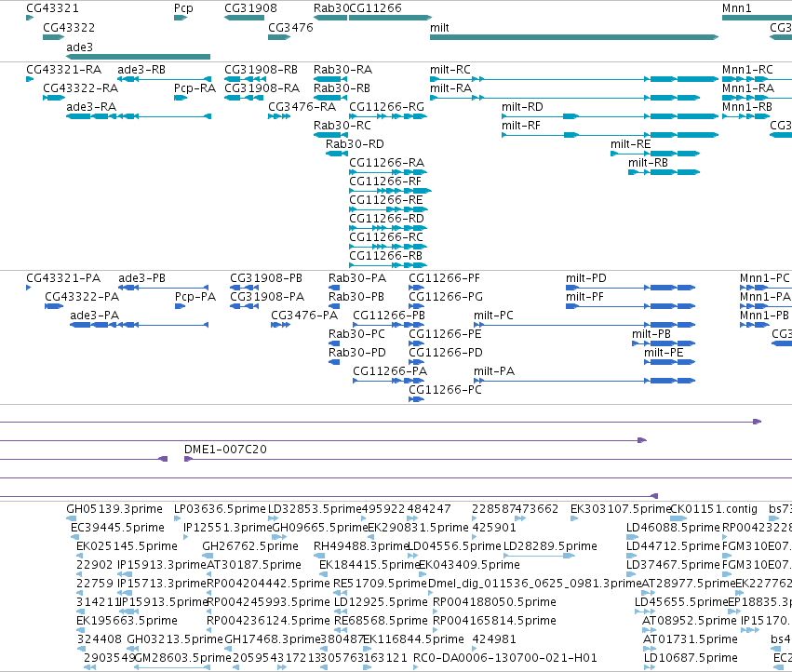Select transcript ade3-RA
The height and width of the screenshot is (672, 792).
91,107
